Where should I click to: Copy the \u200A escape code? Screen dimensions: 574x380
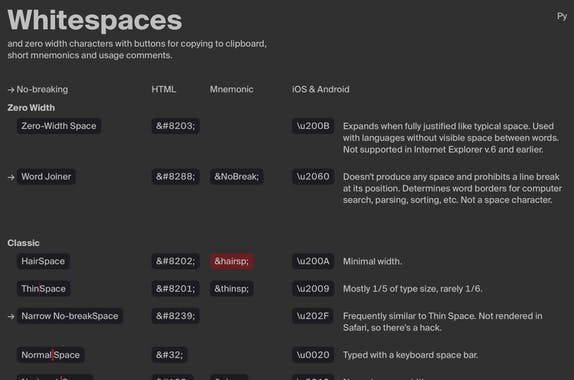pyautogui.click(x=313, y=261)
